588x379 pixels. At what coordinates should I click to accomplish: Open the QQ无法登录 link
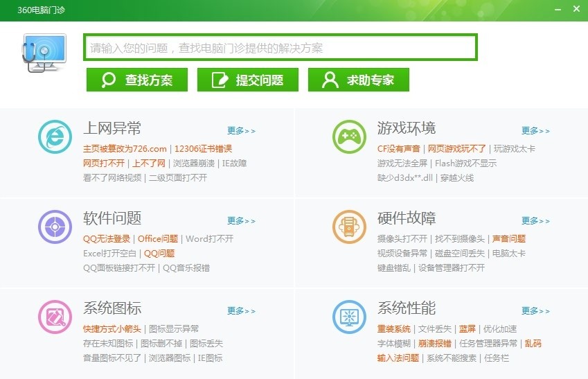pyautogui.click(x=107, y=239)
